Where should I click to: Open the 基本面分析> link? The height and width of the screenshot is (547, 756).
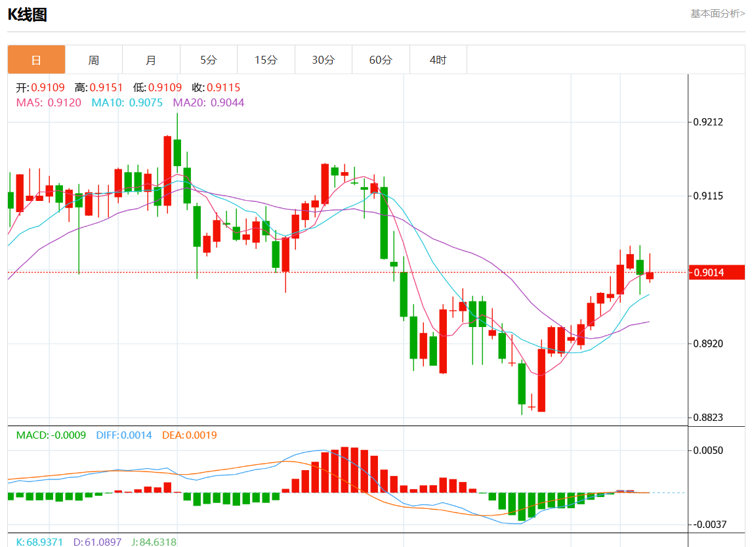click(717, 14)
